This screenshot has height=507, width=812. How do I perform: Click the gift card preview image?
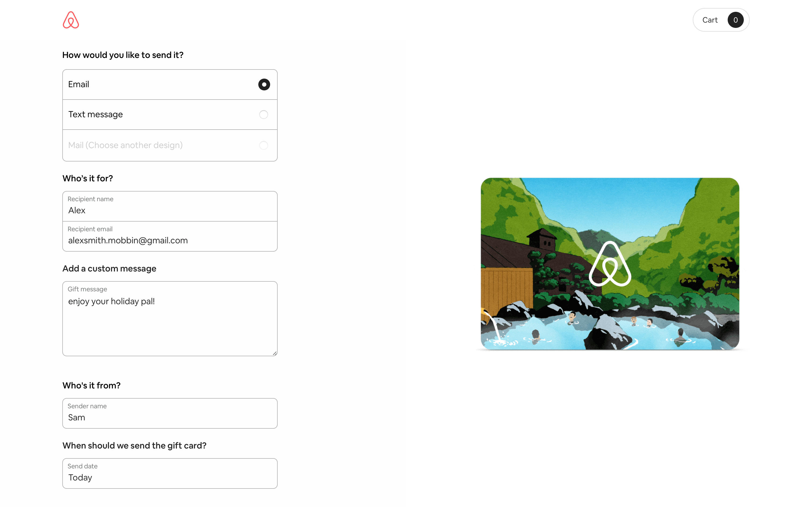pos(610,264)
